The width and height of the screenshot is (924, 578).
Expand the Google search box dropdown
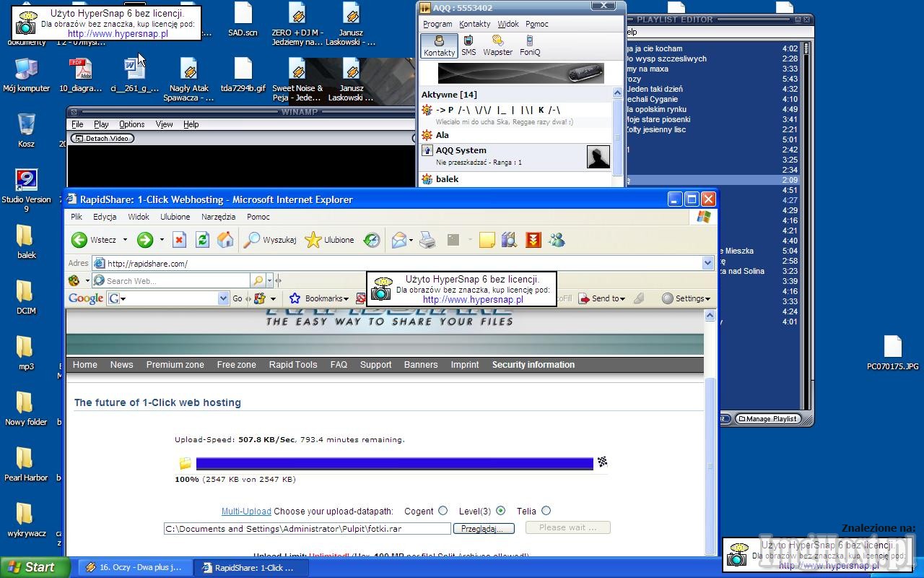point(223,298)
